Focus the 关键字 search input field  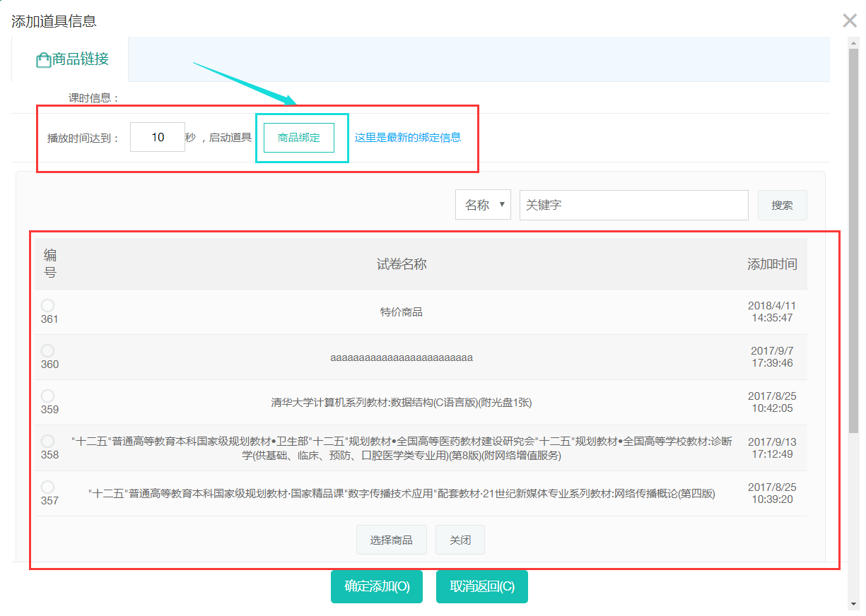pyautogui.click(x=633, y=205)
